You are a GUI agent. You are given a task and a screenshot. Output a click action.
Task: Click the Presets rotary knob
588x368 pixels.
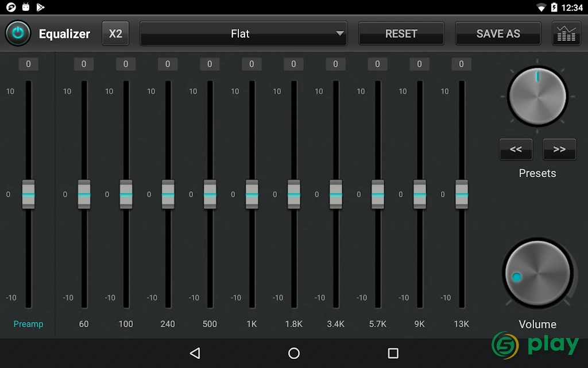(x=537, y=96)
